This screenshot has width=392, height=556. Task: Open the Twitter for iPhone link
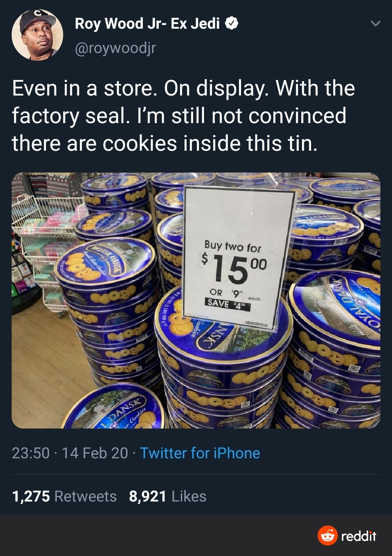(200, 453)
